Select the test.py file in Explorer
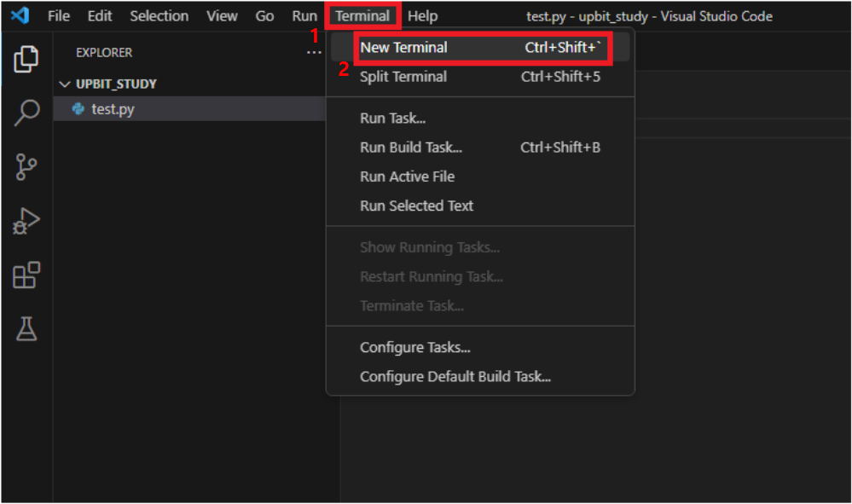The image size is (852, 504). coord(189,109)
